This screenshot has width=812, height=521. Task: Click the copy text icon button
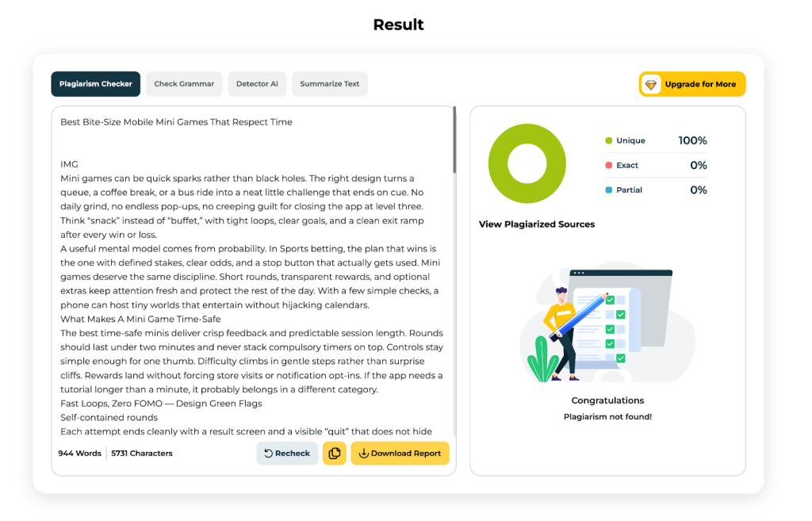click(x=334, y=454)
